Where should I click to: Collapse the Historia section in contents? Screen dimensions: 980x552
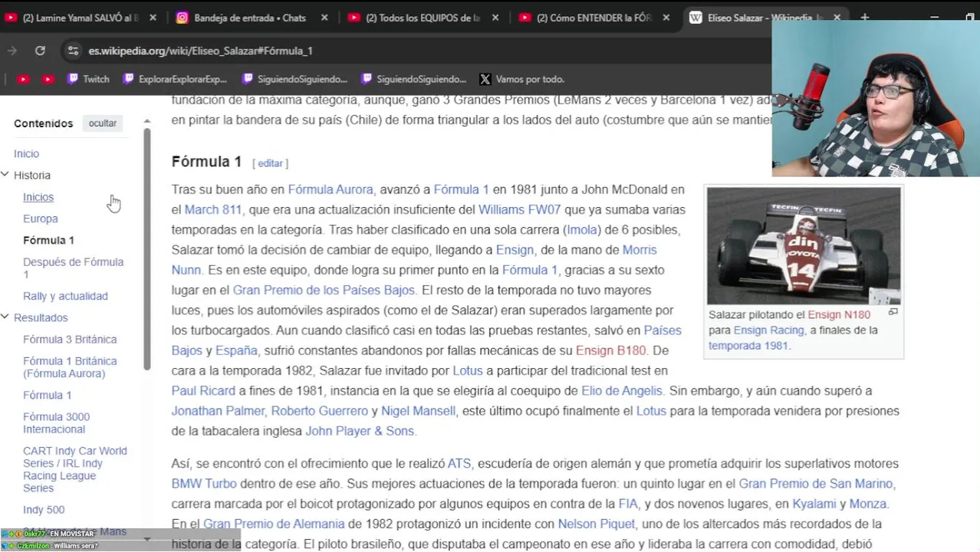5,176
